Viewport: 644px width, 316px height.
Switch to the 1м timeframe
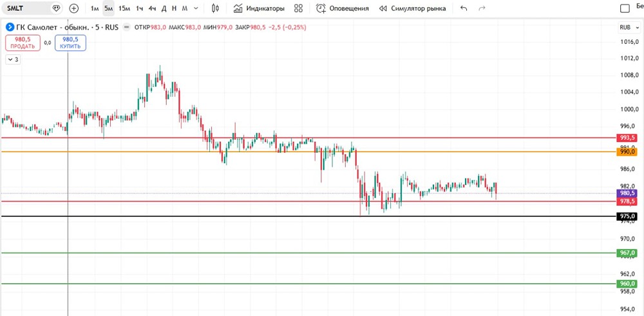95,8
